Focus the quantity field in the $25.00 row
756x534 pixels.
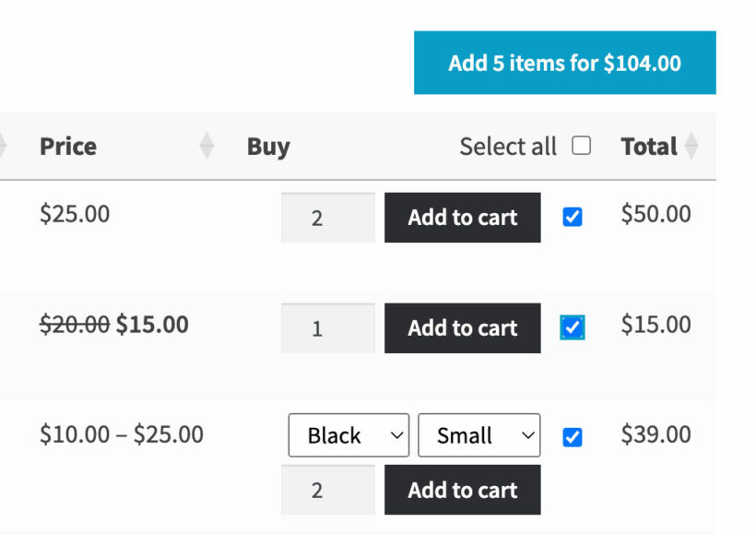coord(327,218)
